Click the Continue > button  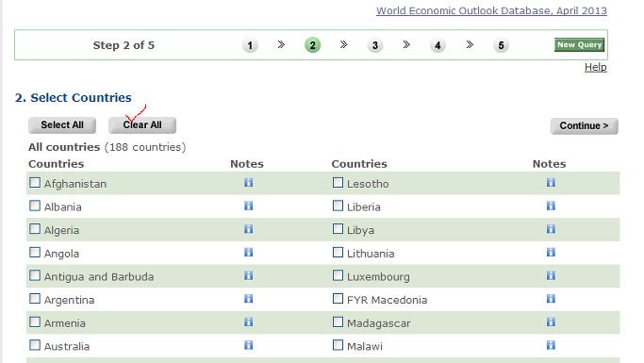[584, 126]
